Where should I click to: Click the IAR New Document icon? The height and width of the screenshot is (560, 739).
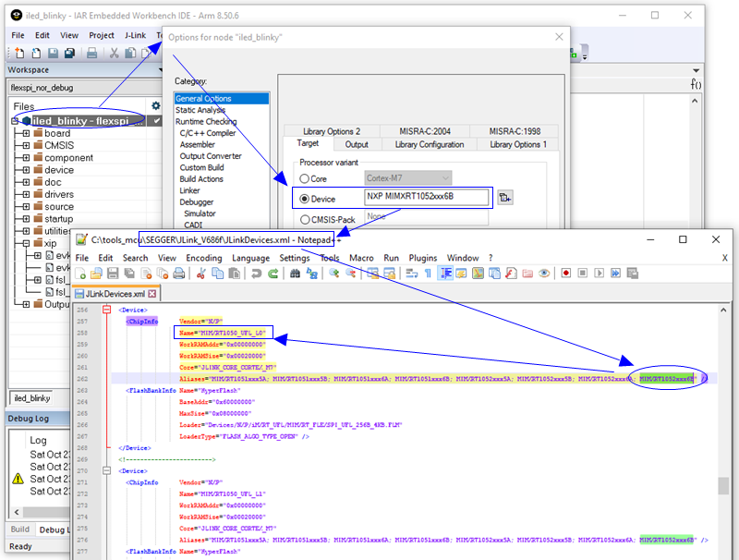pos(20,54)
